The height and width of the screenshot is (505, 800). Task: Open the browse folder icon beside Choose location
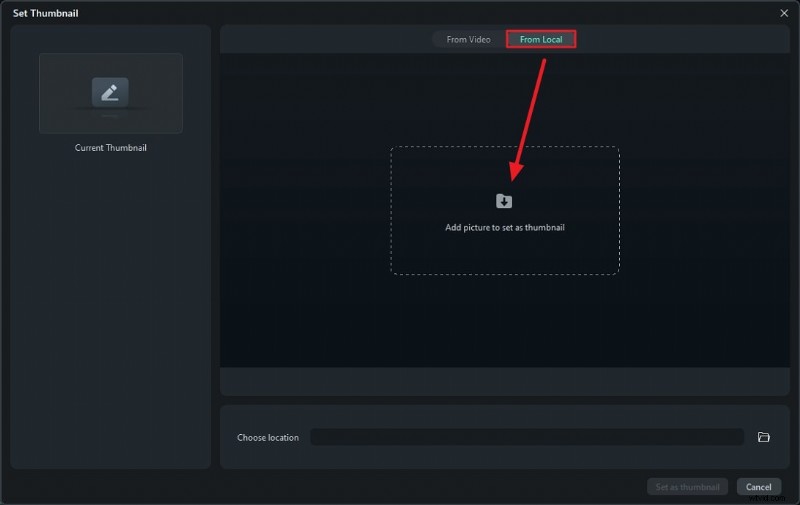[x=764, y=437]
